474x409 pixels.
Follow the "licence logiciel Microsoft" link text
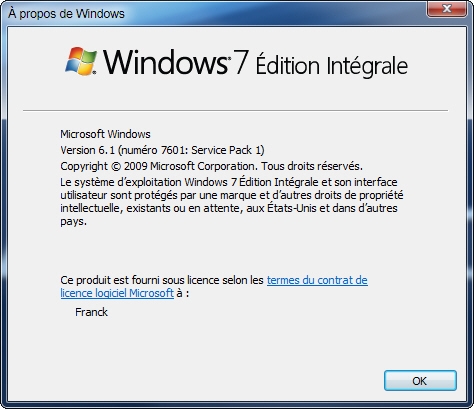coord(117,293)
